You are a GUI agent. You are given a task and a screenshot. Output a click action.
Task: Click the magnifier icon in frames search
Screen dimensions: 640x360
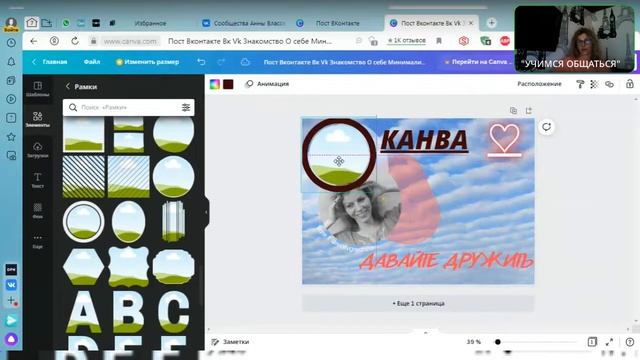click(73, 107)
